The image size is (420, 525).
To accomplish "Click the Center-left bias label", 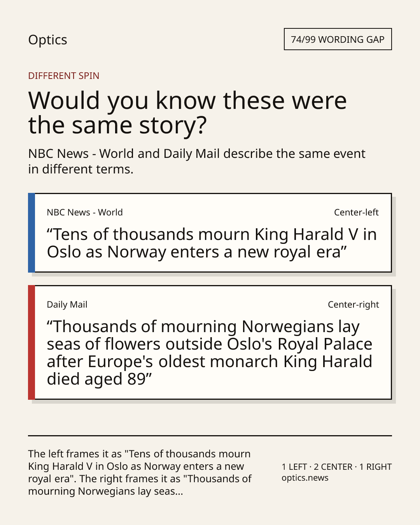I will click(x=356, y=212).
